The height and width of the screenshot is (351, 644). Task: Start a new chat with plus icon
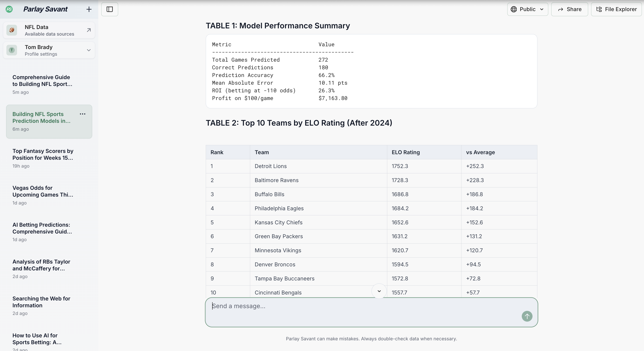click(x=89, y=9)
